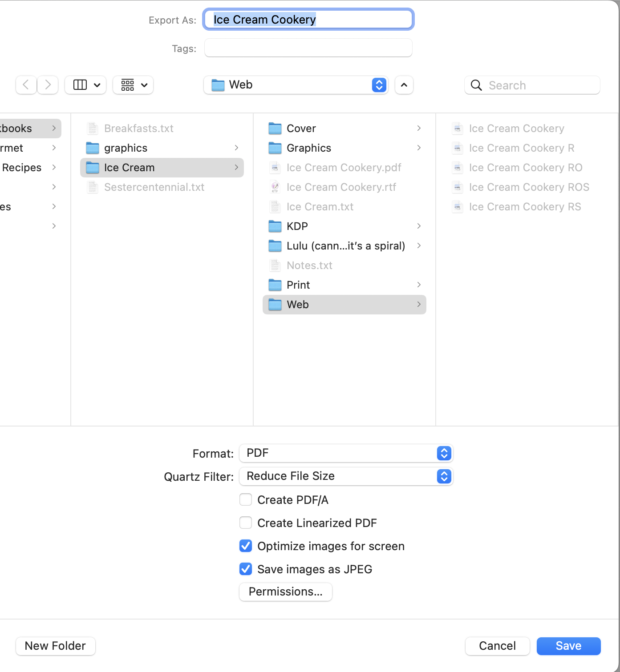This screenshot has height=672, width=620.
Task: Click the back navigation arrow
Action: click(x=26, y=85)
